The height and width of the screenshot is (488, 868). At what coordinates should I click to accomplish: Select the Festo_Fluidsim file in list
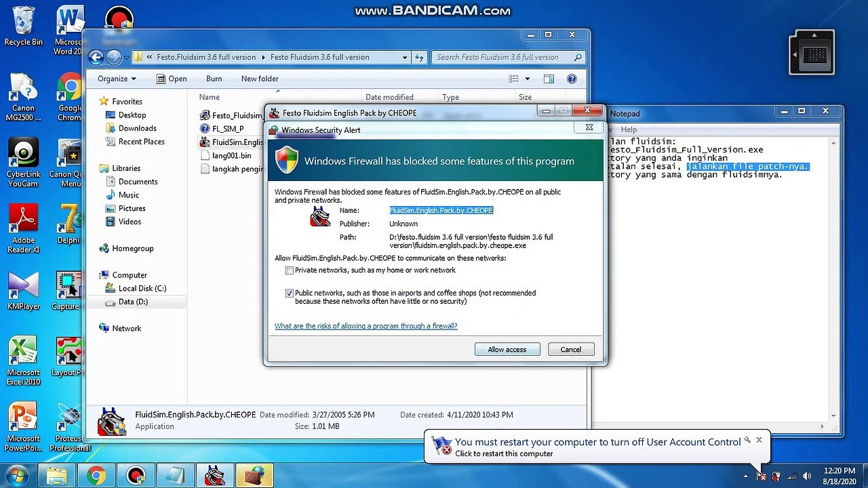coord(231,116)
